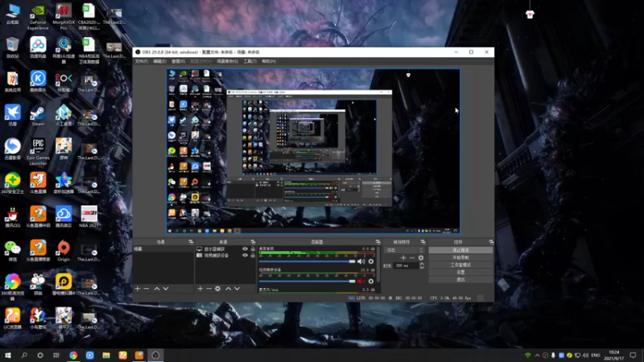The width and height of the screenshot is (644, 362).
Task: Toggle visibility eye of video capture device source
Action: point(246,255)
